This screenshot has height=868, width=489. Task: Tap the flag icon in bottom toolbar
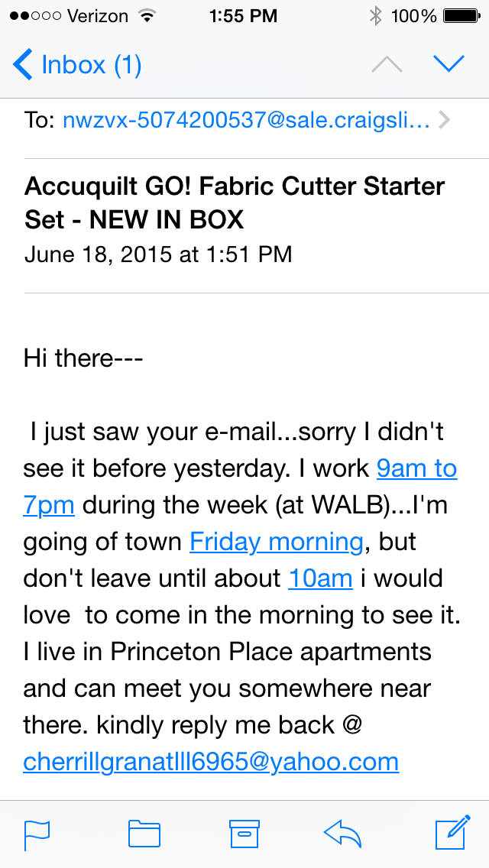point(37,834)
